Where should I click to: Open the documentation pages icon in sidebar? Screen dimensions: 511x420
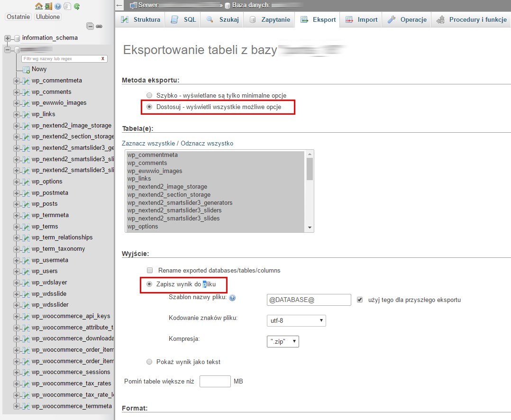coord(67,6)
